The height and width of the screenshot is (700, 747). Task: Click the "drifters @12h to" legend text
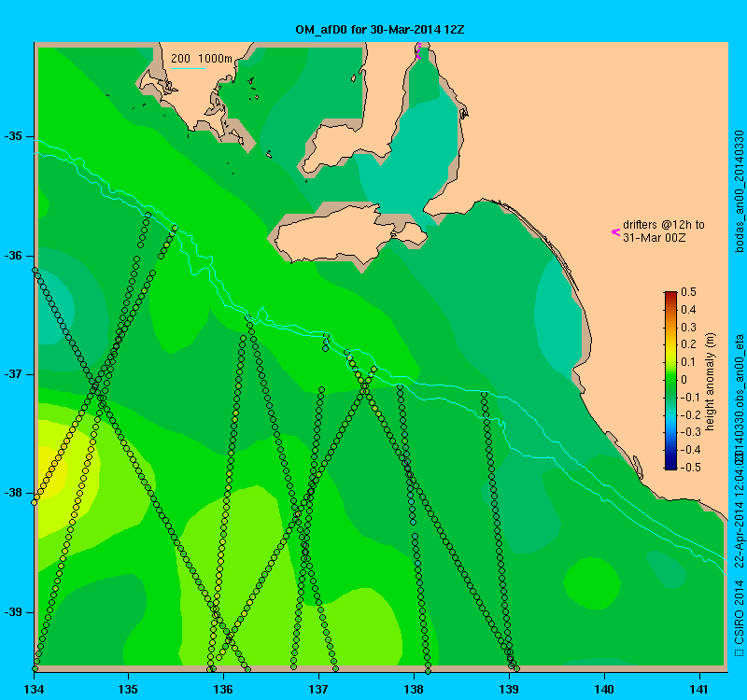tap(664, 225)
